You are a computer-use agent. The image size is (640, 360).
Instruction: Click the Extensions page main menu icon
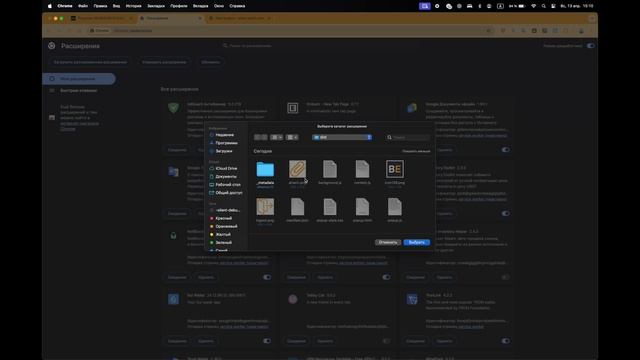pyautogui.click(x=51, y=46)
